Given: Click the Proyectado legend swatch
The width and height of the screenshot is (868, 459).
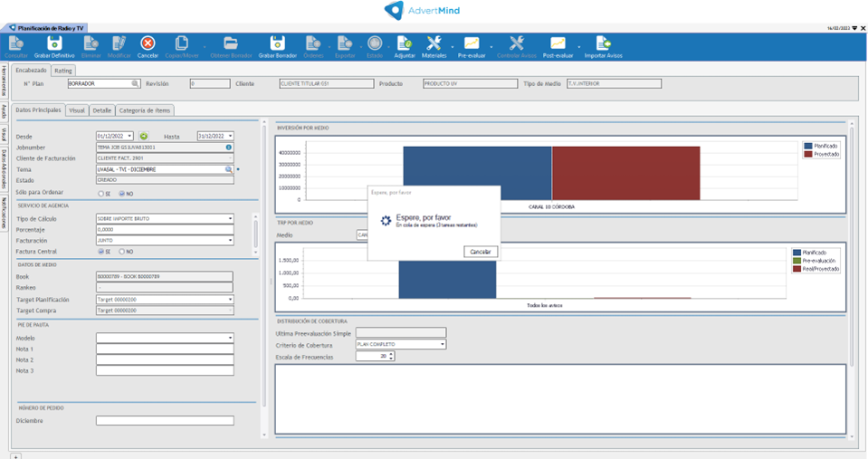Looking at the screenshot, I should click(808, 154).
